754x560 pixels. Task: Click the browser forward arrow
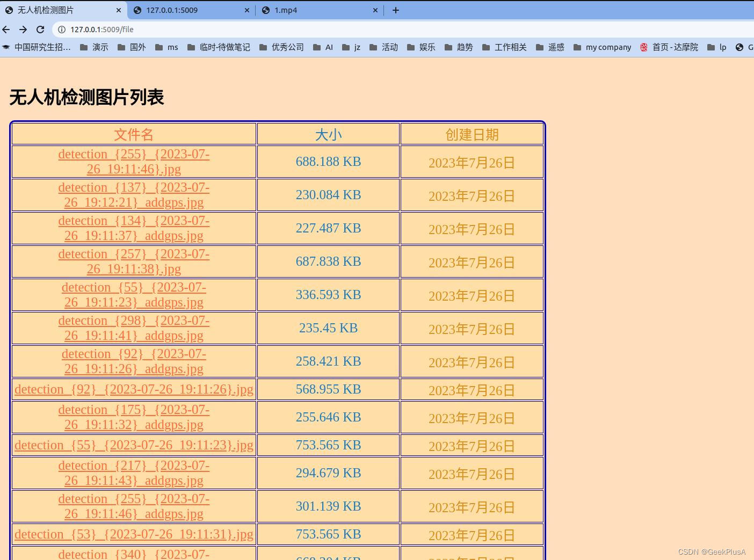(23, 30)
